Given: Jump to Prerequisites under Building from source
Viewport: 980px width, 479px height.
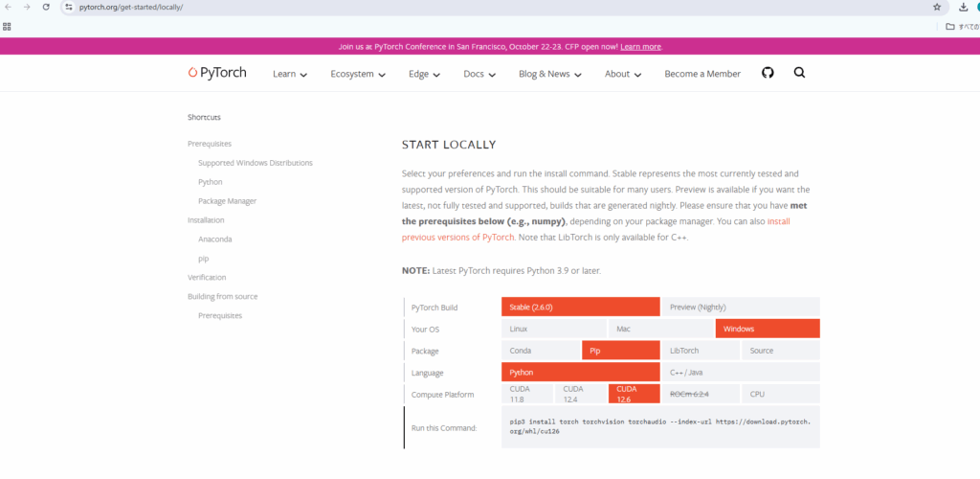Looking at the screenshot, I should [x=220, y=315].
